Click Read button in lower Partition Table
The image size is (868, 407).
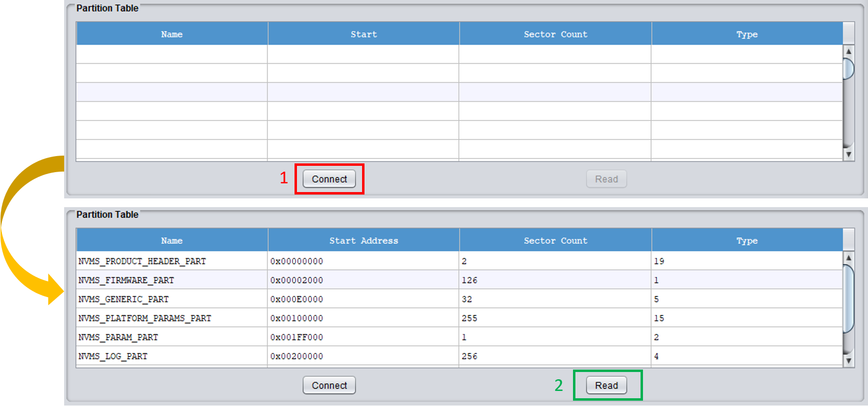tap(606, 385)
